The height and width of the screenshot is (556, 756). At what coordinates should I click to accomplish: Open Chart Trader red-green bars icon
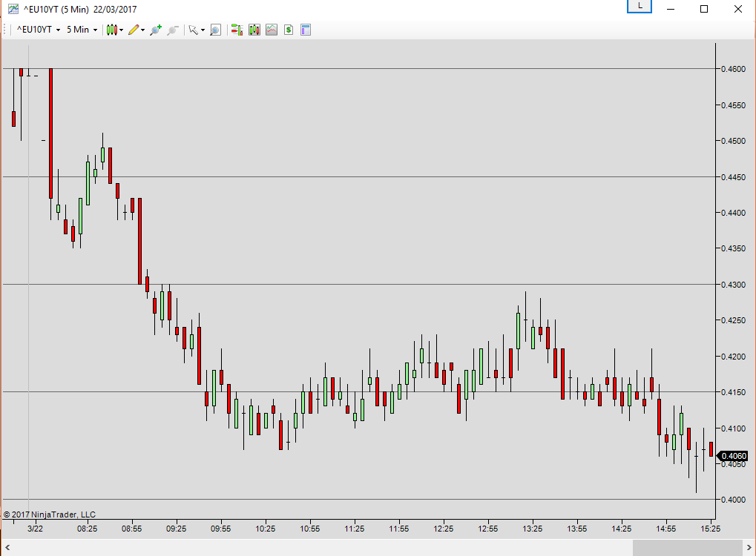(x=237, y=30)
